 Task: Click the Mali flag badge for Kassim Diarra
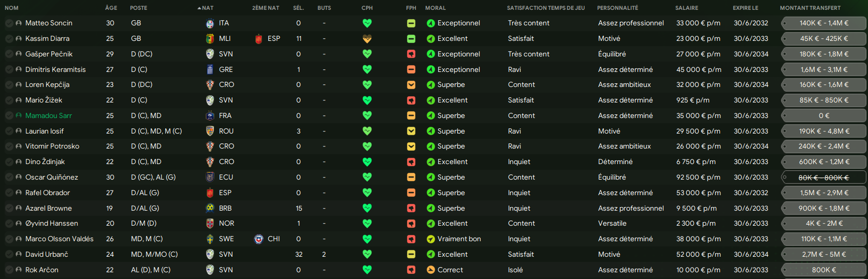[x=210, y=39]
